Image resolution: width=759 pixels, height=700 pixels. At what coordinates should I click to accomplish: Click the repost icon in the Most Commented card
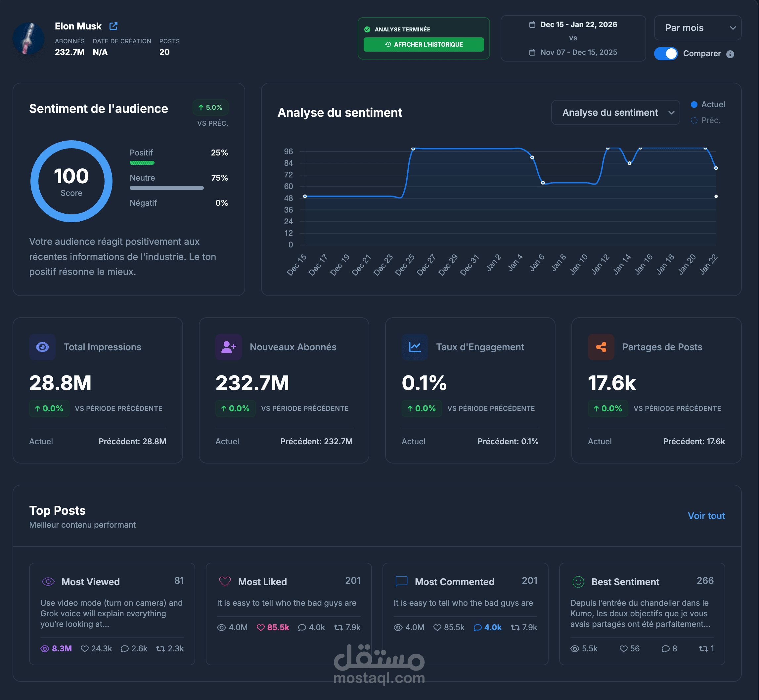pyautogui.click(x=515, y=627)
